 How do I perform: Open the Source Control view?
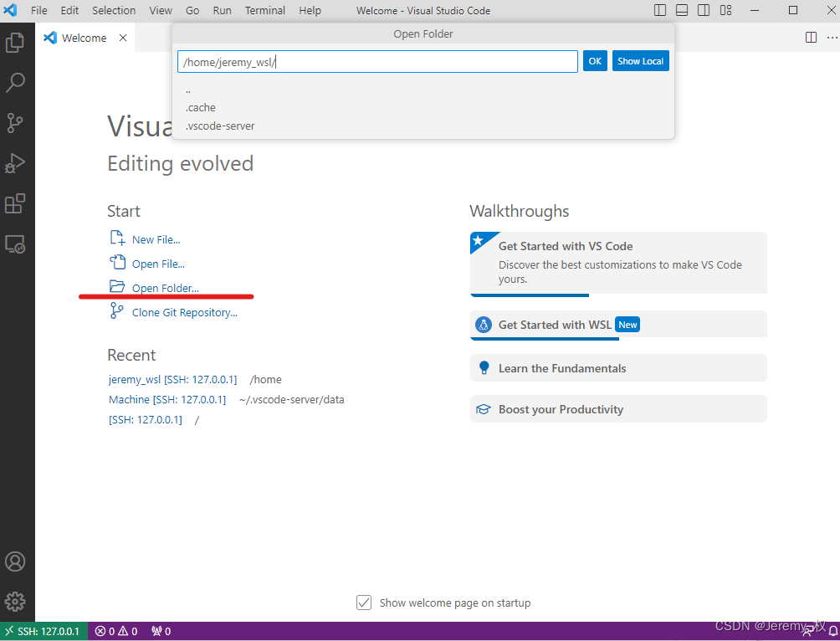pyautogui.click(x=15, y=123)
